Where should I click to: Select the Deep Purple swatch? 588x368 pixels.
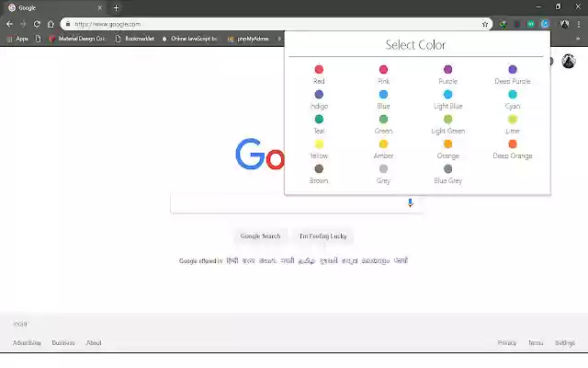pos(513,70)
